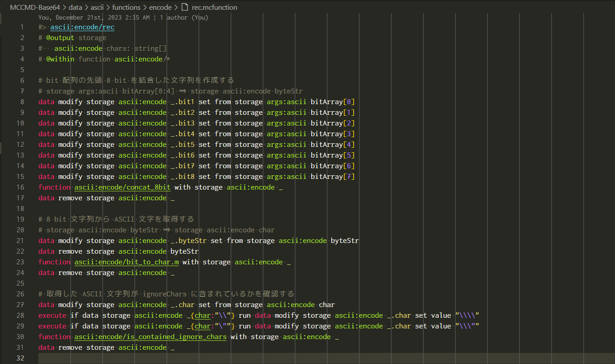Screen dimensions: 615x364
Task: Click the '1 author (You)' code lens
Action: (184, 18)
